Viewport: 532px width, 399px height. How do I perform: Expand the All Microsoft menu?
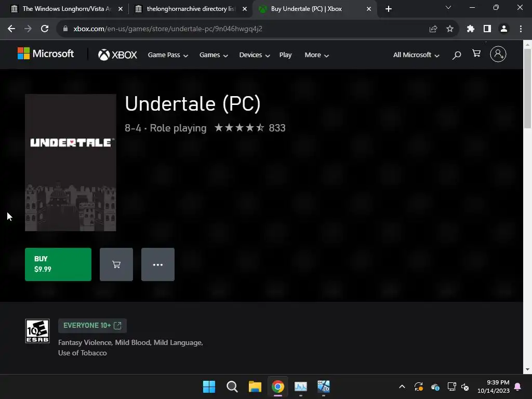tap(416, 55)
